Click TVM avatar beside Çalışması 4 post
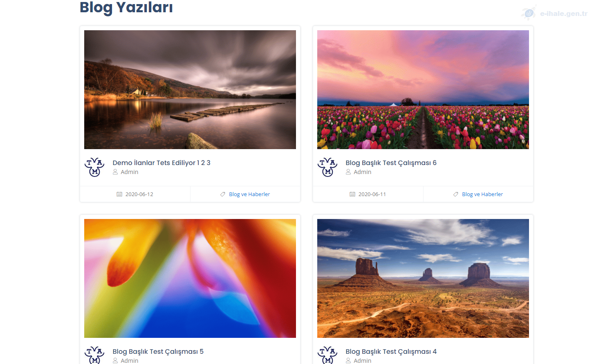Screen dimensions: 594x364 (x=327, y=355)
